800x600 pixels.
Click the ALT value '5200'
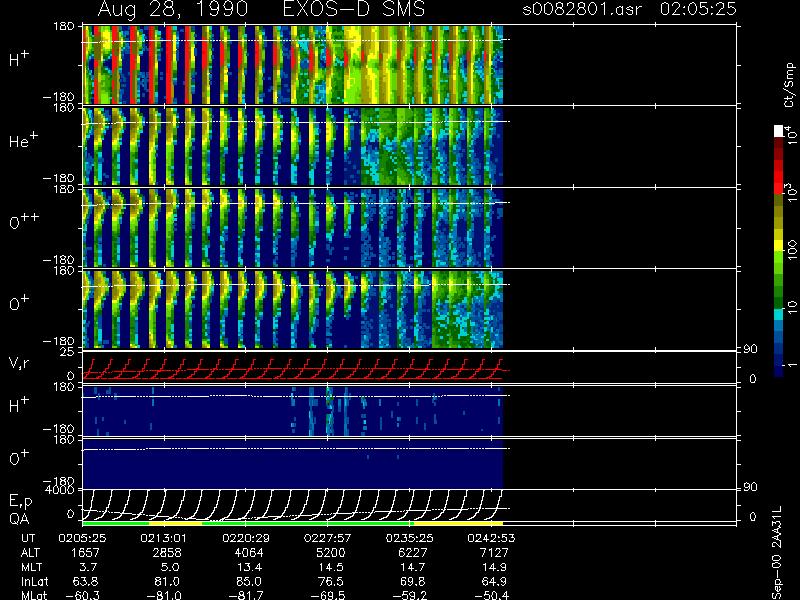click(x=330, y=553)
